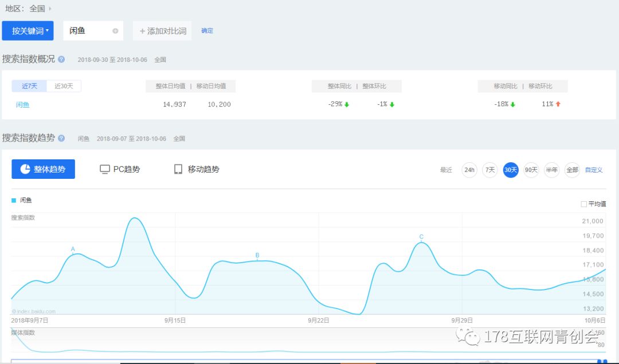Click marker C on the trend chart
The height and width of the screenshot is (364, 619).
(421, 236)
